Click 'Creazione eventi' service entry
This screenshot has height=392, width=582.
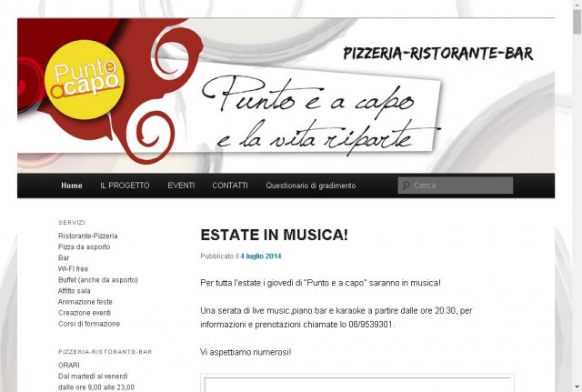pyautogui.click(x=85, y=313)
